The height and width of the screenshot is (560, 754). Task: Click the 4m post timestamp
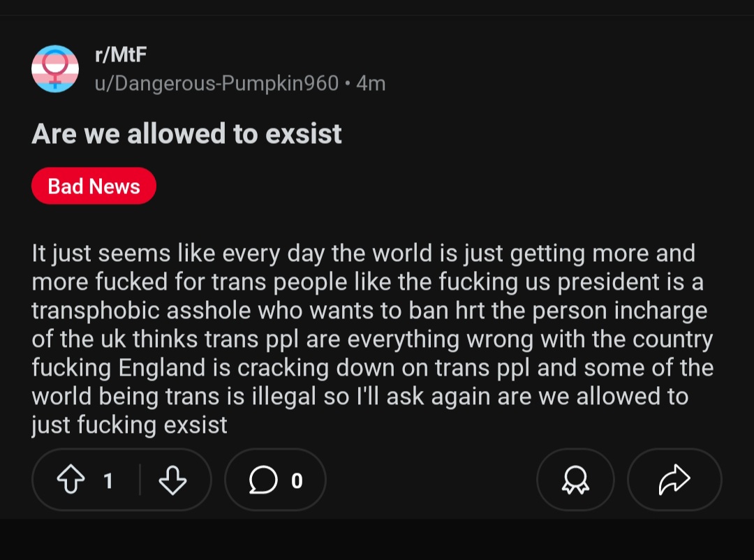371,84
